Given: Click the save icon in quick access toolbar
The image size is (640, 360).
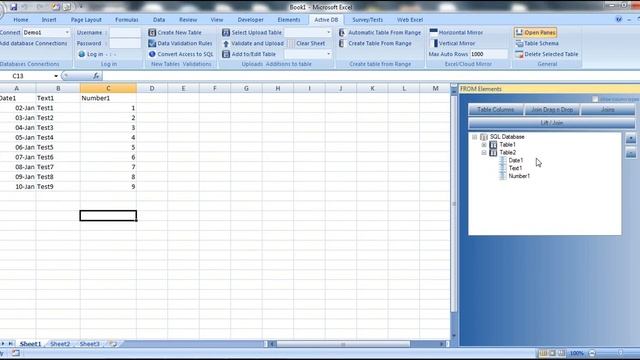Looking at the screenshot, I should [x=13, y=7].
